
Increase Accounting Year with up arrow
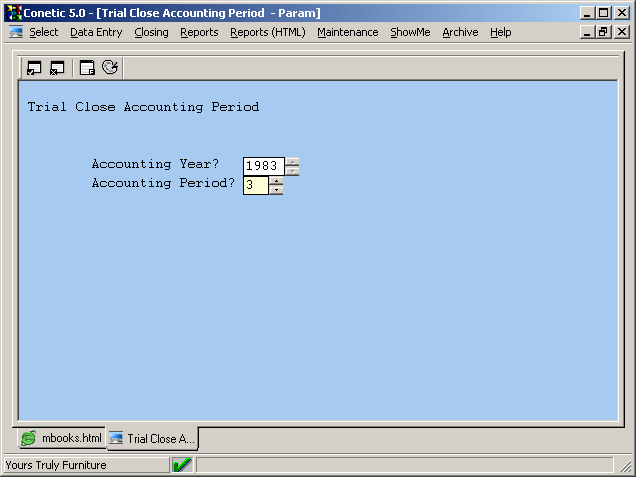click(292, 161)
